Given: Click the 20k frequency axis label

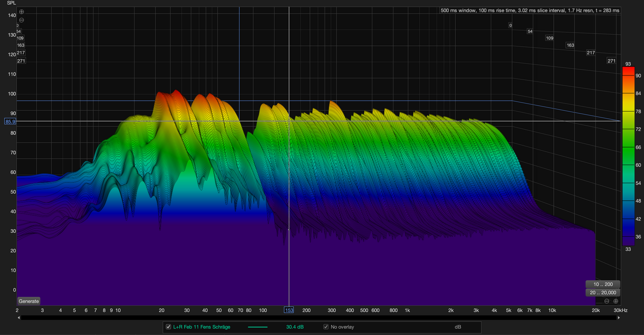Looking at the screenshot, I should tap(596, 310).
